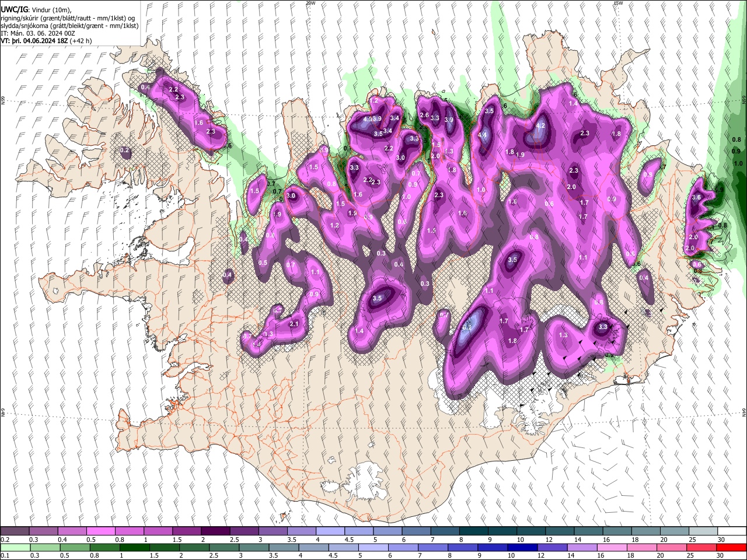This screenshot has width=747, height=560.
Task: Click the darkest purple swatch in the snow scale
Action: (x=215, y=531)
